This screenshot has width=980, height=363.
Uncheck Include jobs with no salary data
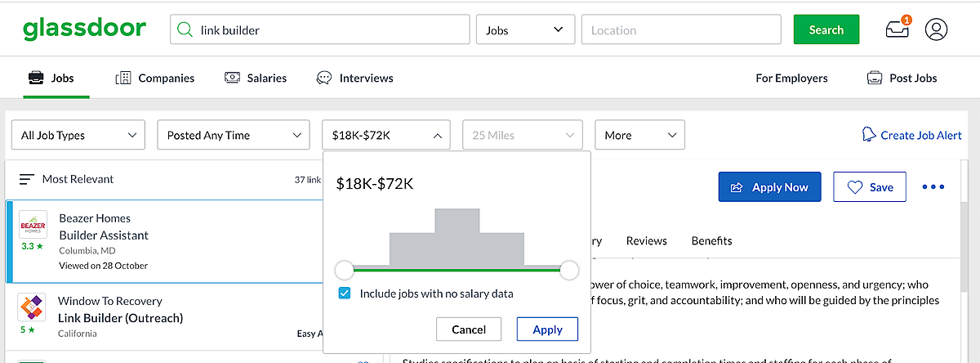pos(345,294)
